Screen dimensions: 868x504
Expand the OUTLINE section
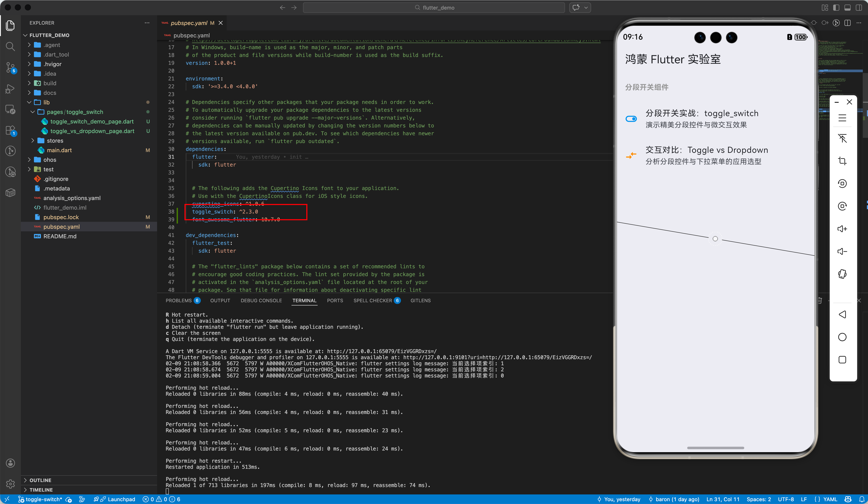click(40, 480)
